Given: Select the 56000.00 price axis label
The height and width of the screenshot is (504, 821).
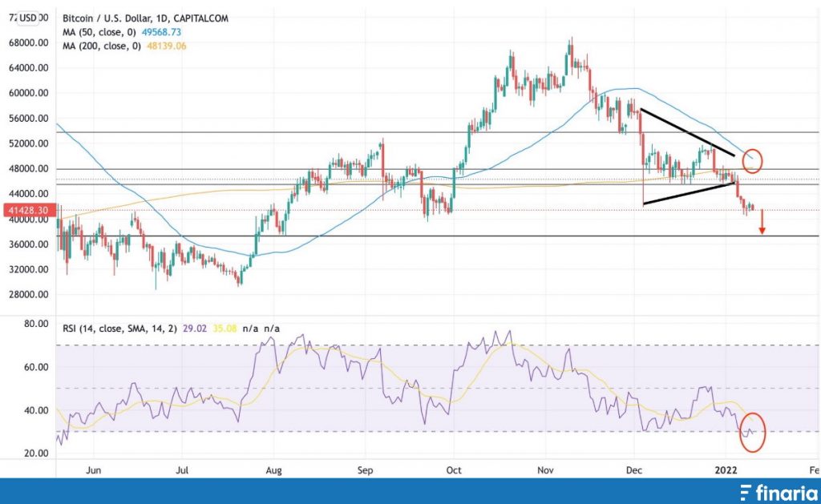Looking at the screenshot, I should tap(29, 119).
